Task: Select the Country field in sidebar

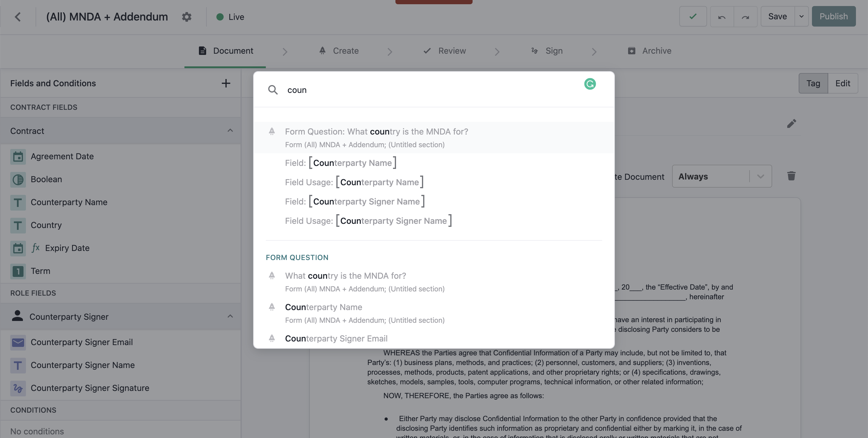Action: (121, 225)
